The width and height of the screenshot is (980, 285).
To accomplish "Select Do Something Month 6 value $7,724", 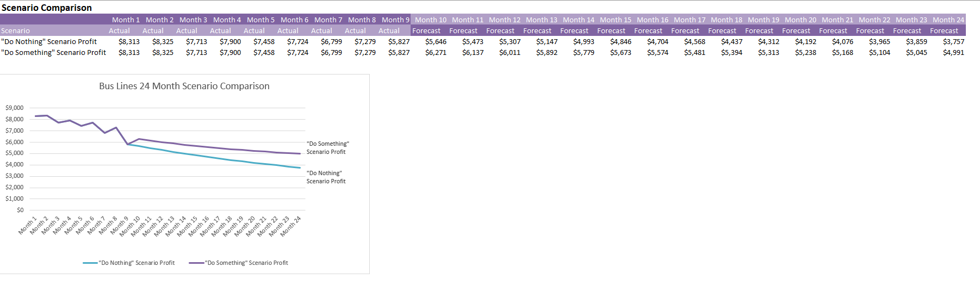I will [x=297, y=53].
